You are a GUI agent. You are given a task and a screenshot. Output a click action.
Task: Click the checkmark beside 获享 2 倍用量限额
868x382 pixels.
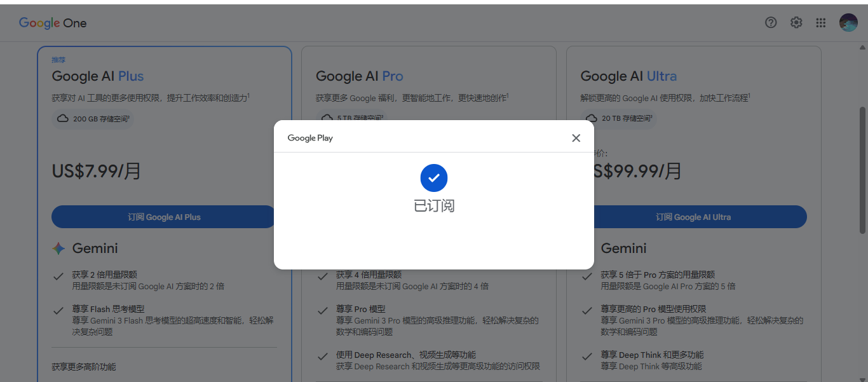pyautogui.click(x=58, y=276)
